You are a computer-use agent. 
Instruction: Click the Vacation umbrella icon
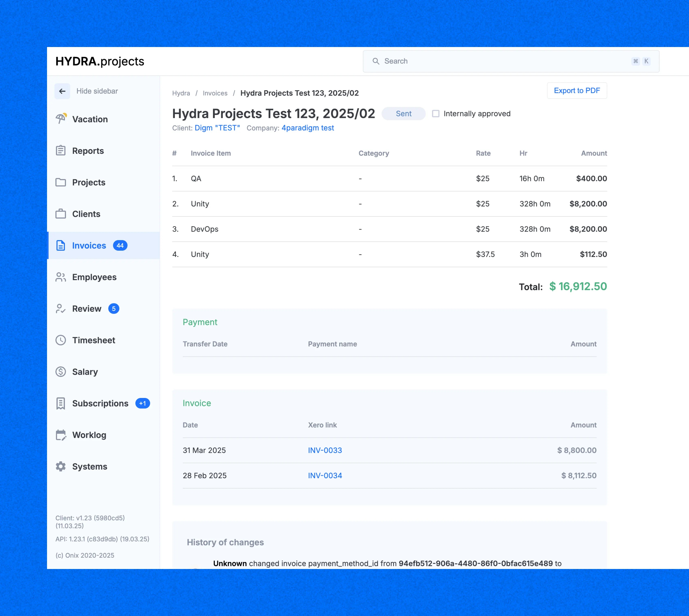coord(61,119)
